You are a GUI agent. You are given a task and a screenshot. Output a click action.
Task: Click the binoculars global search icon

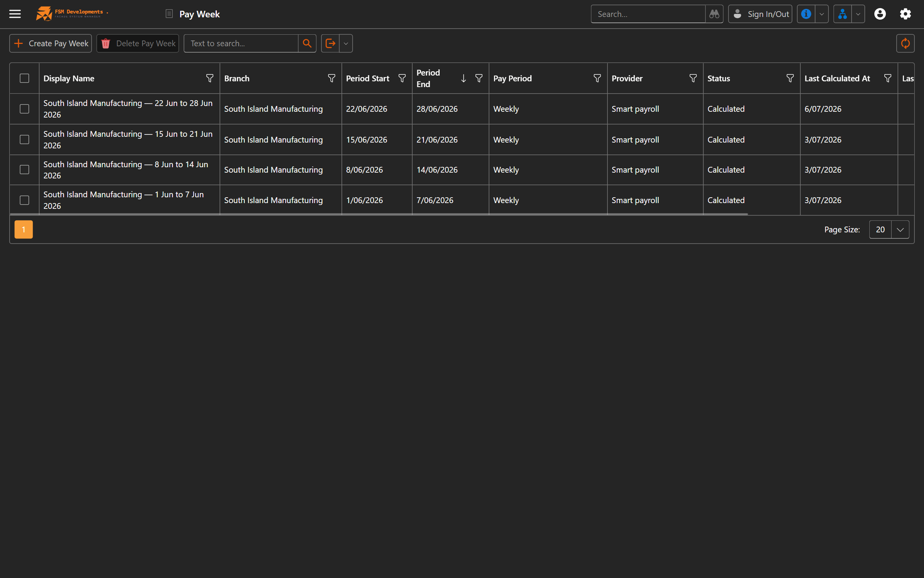714,14
